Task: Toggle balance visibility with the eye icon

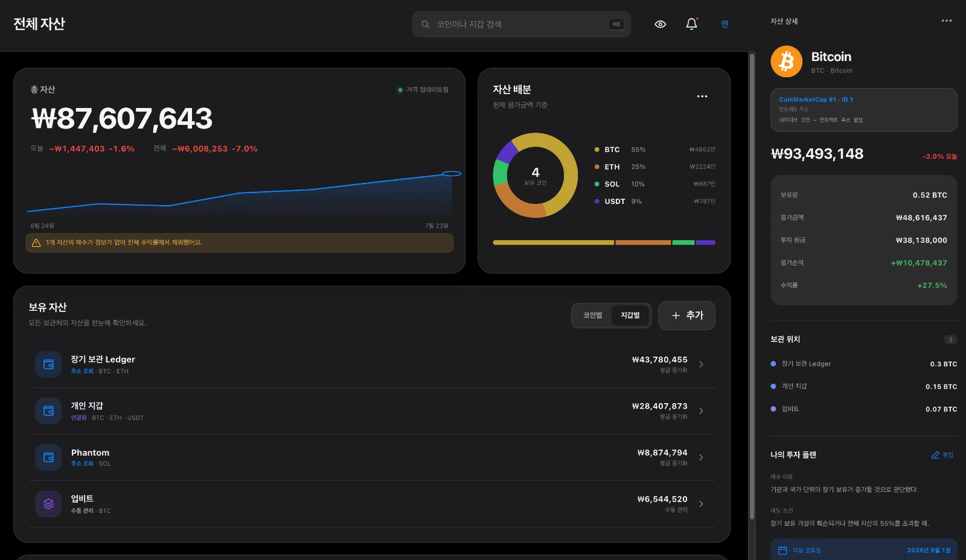Action: [x=661, y=24]
